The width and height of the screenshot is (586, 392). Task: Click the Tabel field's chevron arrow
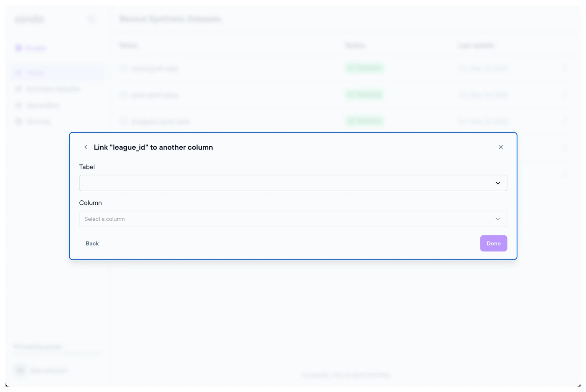[x=498, y=183]
